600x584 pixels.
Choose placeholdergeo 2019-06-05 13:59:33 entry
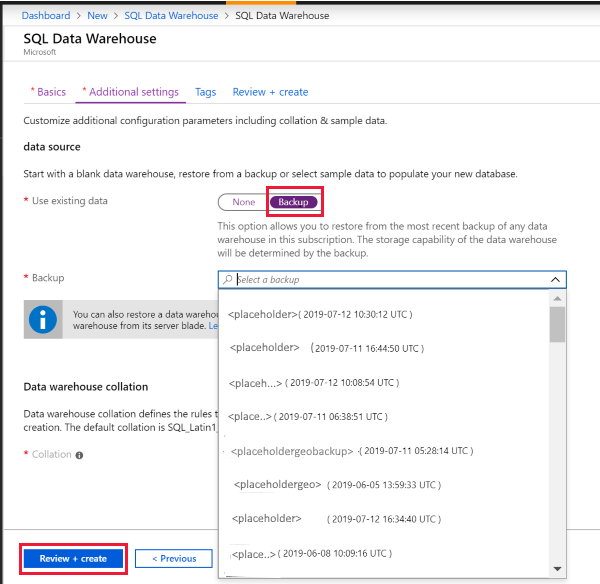(384, 485)
